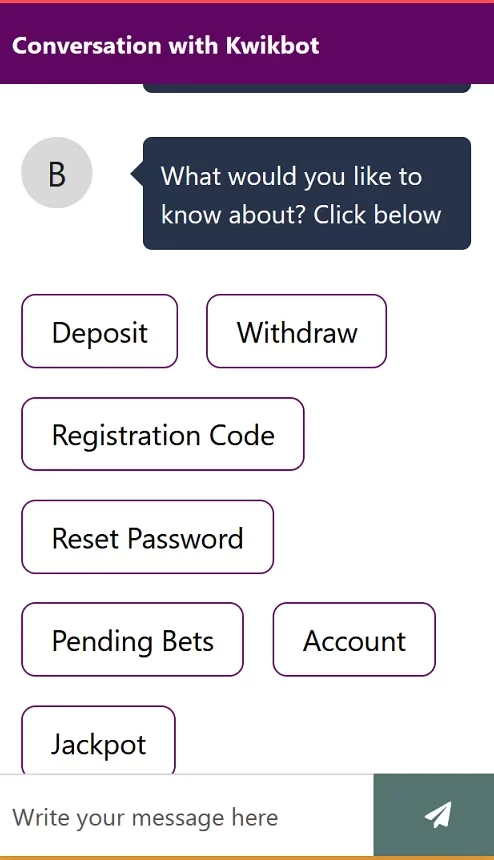The image size is (494, 860).
Task: Choose the Account quick reply
Action: point(354,640)
